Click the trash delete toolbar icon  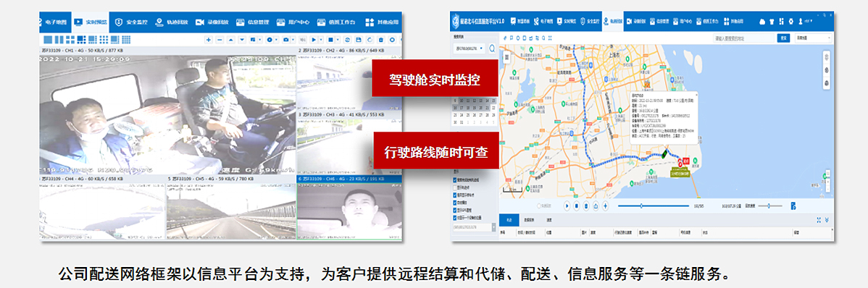click(x=381, y=40)
